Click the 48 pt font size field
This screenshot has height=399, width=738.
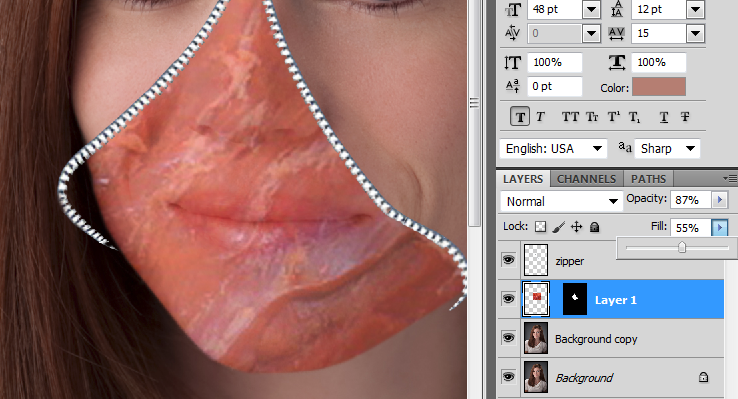tap(555, 9)
